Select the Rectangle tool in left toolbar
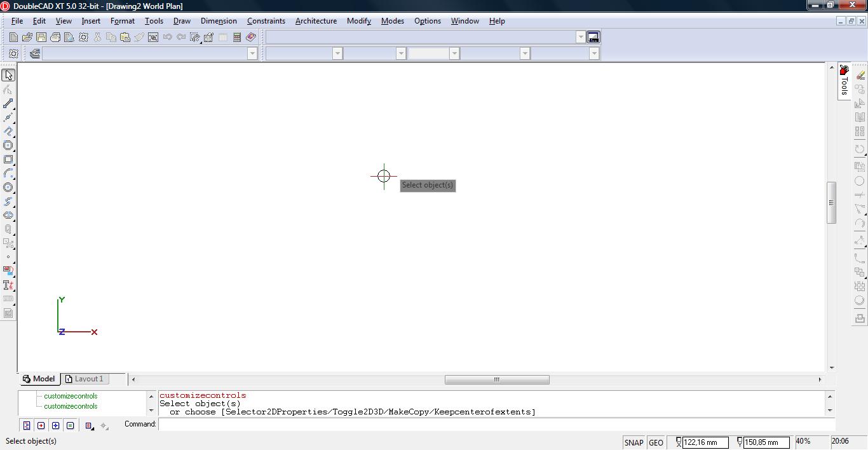 click(x=8, y=160)
